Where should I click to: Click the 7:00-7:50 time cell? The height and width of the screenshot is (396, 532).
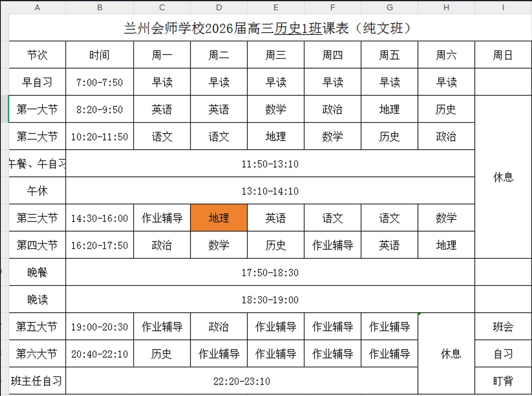click(99, 82)
